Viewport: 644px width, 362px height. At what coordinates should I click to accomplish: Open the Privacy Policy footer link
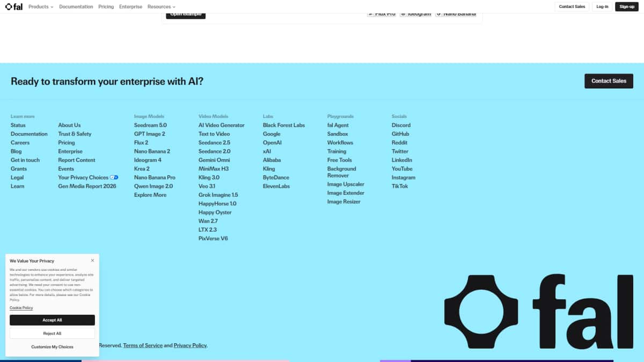pyautogui.click(x=190, y=346)
